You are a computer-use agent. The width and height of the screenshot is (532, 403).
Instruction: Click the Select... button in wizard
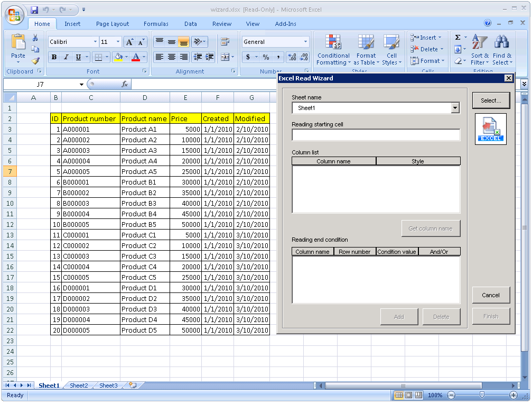[x=490, y=100]
